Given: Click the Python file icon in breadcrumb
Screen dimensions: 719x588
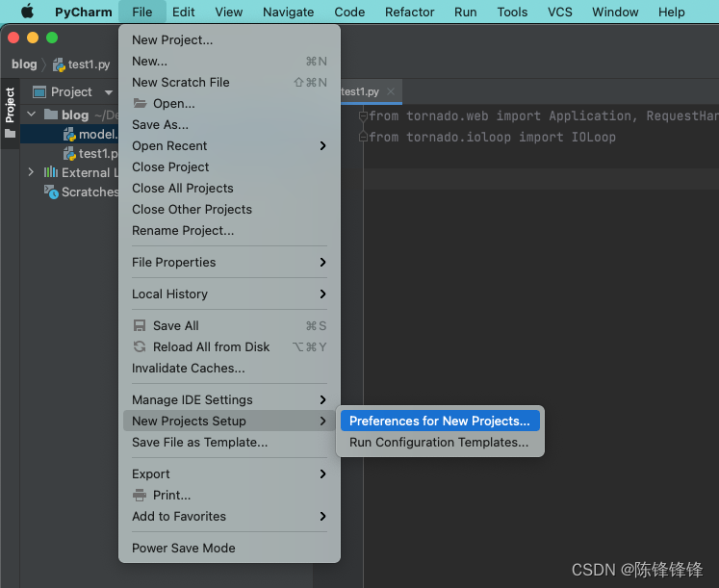Looking at the screenshot, I should tap(59, 65).
